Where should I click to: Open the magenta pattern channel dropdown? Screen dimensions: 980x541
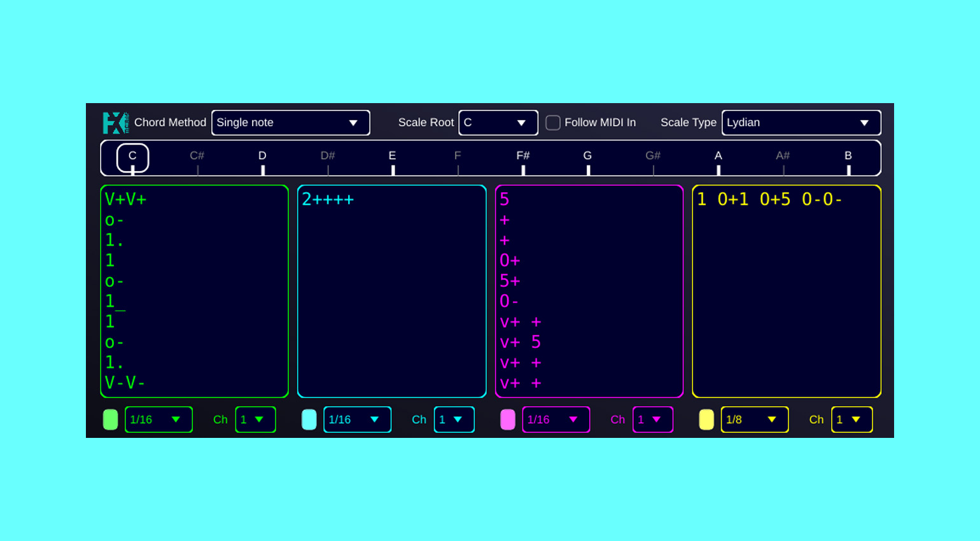coord(652,419)
